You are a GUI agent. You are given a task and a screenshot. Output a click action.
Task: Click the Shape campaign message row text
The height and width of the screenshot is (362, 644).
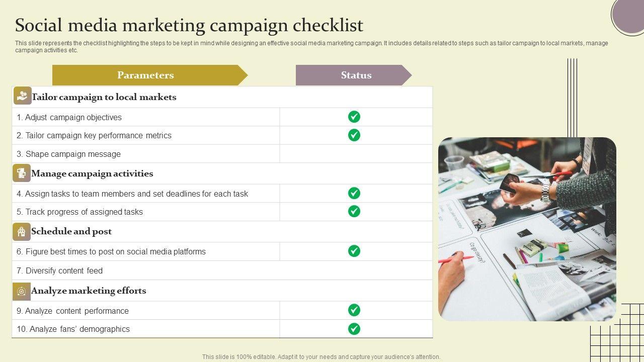[68, 154]
